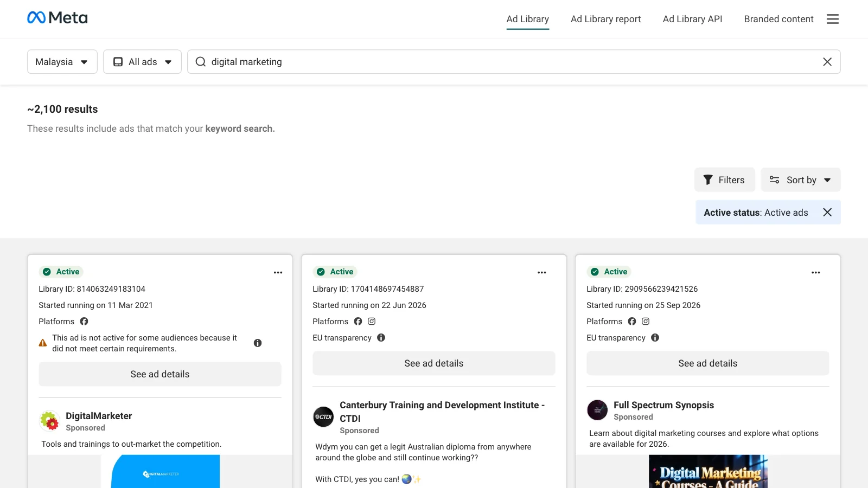Click Full Spectrum Synopsis advertiser avatar
Viewport: 868px width, 488px height.
[x=597, y=410]
